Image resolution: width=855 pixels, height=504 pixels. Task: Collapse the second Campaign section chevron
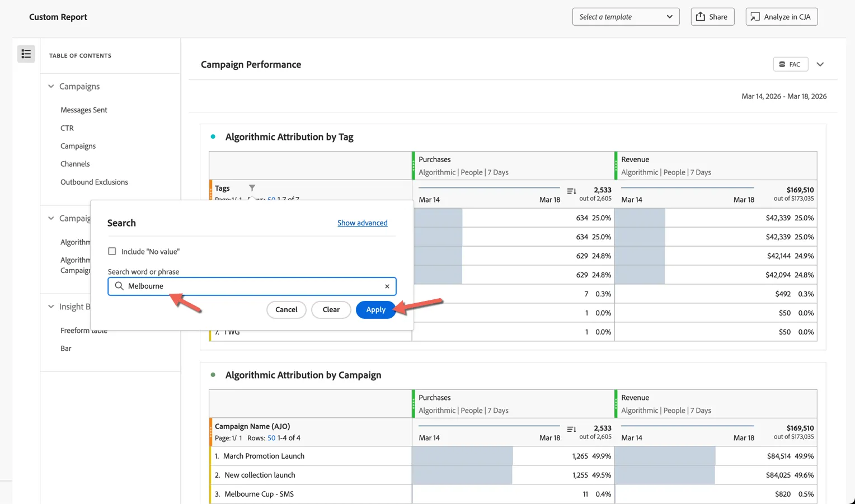pyautogui.click(x=51, y=218)
